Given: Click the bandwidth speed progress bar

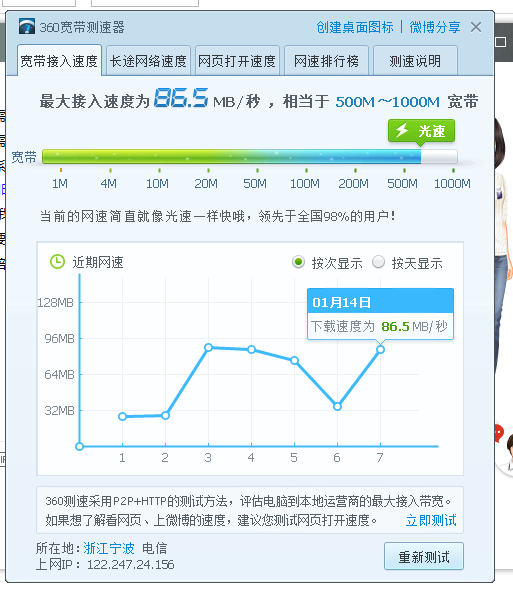Looking at the screenshot, I should (250, 157).
